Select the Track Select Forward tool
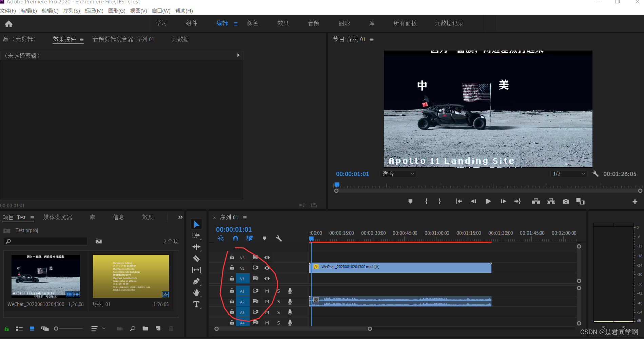The height and width of the screenshot is (339, 644). (196, 236)
